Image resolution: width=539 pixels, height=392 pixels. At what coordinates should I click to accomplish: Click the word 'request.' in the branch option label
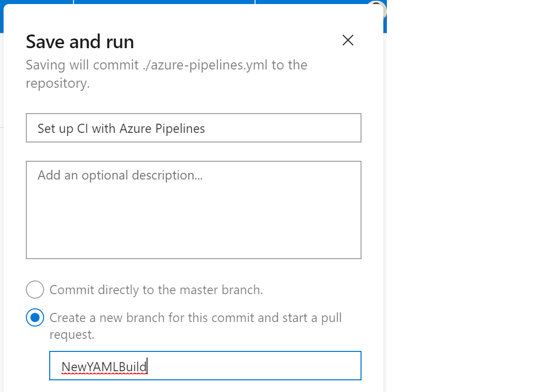click(x=72, y=335)
